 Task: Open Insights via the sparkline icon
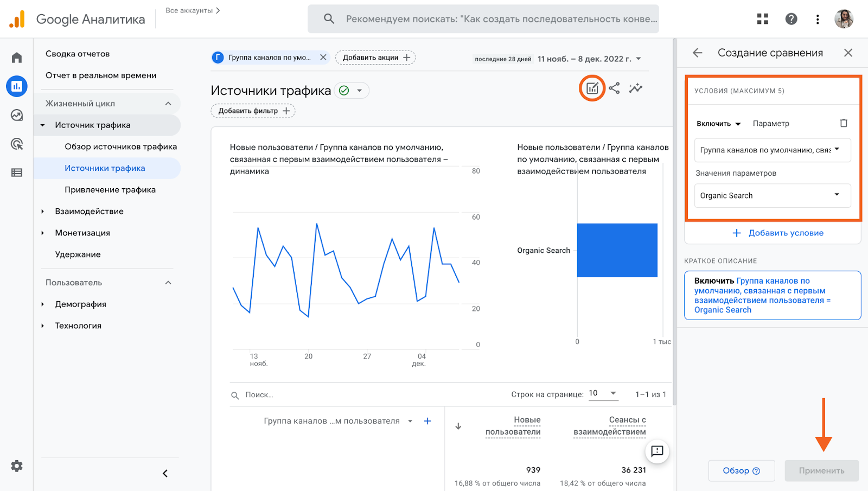tap(636, 88)
